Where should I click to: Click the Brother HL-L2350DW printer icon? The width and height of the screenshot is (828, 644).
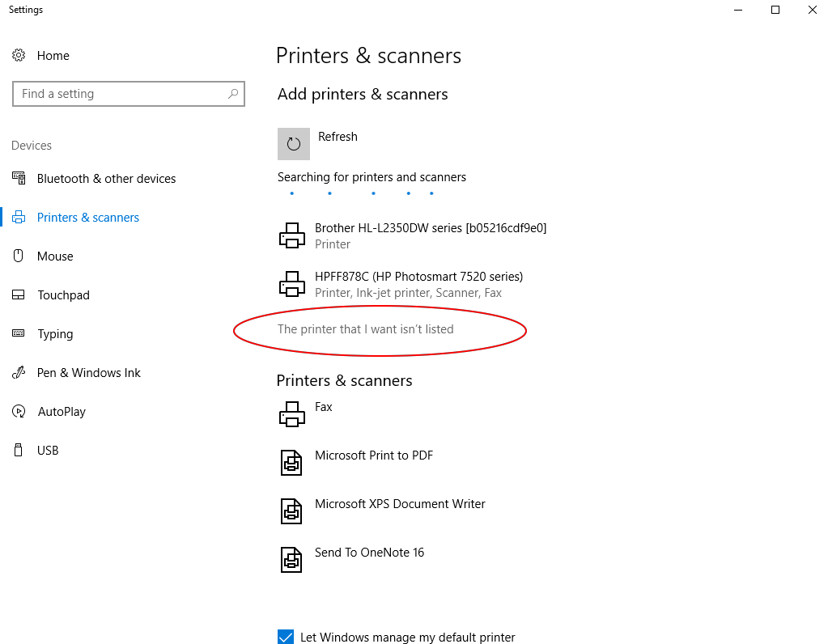[292, 236]
